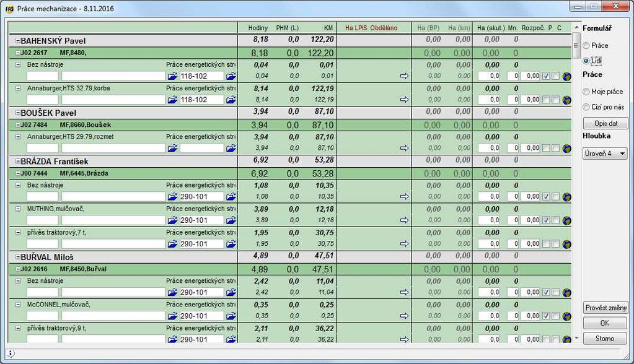Click the FAS application icon in the title bar
The width and height of the screenshot is (634, 364).
click(x=9, y=9)
